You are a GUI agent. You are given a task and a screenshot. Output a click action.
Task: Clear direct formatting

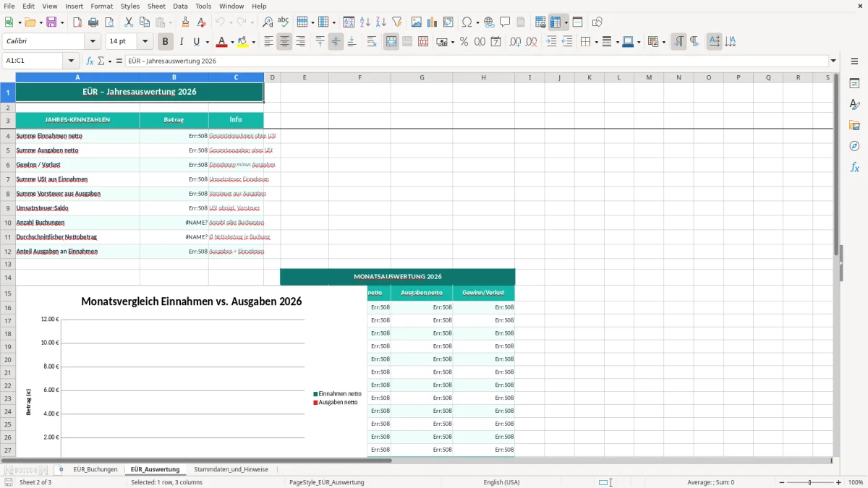[202, 22]
